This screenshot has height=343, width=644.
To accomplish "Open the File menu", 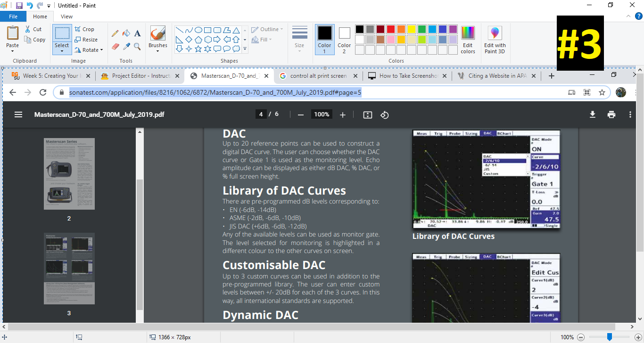I will [13, 16].
